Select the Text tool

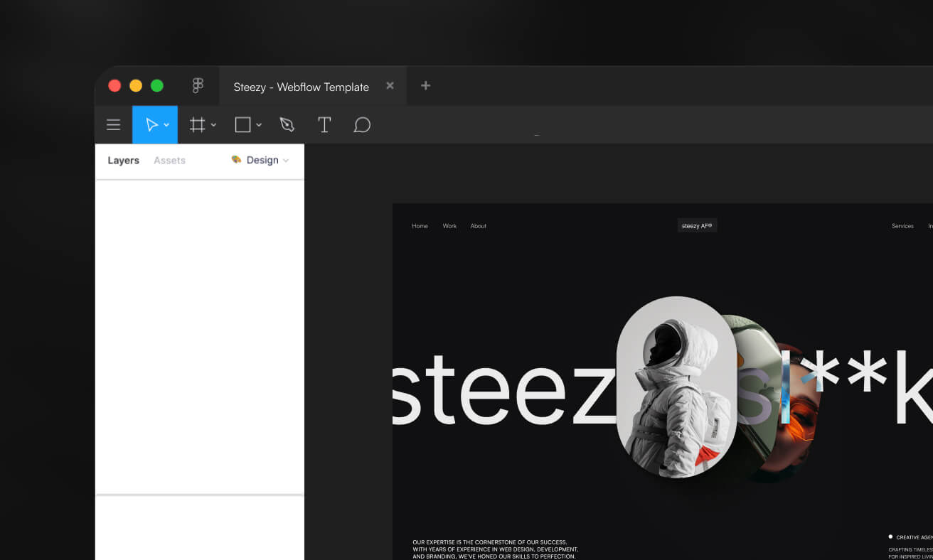(324, 125)
